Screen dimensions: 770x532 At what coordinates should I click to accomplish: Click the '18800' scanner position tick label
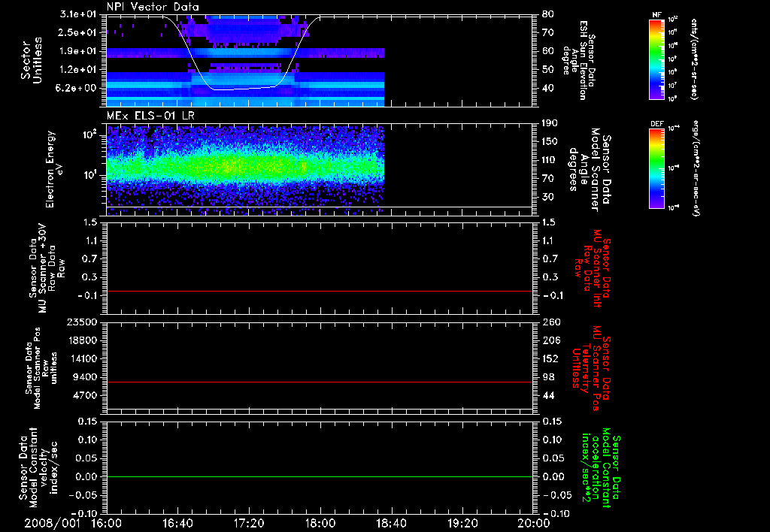point(81,340)
